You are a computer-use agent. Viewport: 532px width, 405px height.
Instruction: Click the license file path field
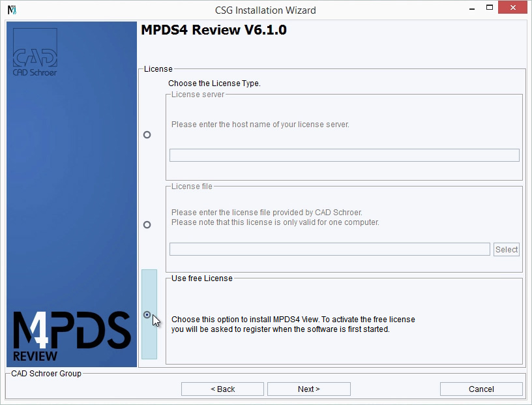tap(330, 249)
